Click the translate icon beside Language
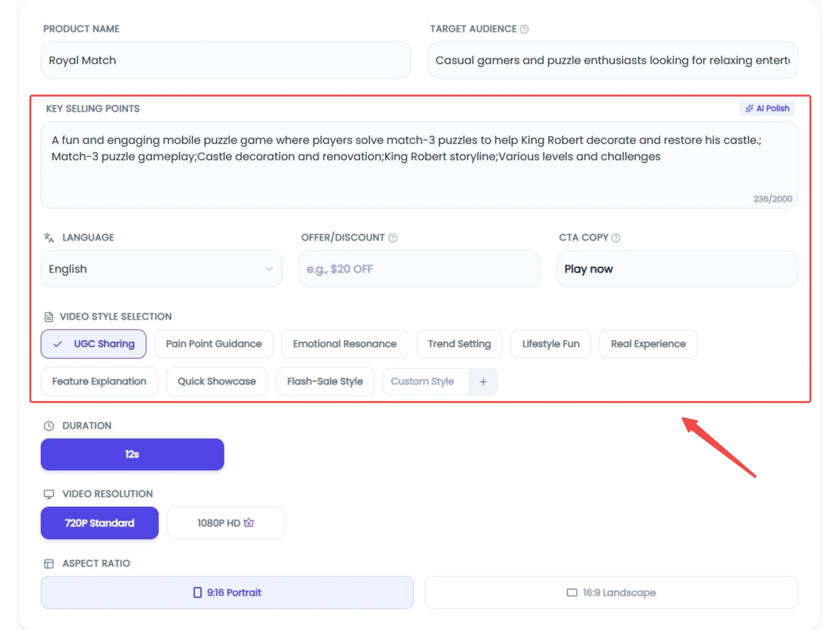840x630 pixels. (x=49, y=238)
